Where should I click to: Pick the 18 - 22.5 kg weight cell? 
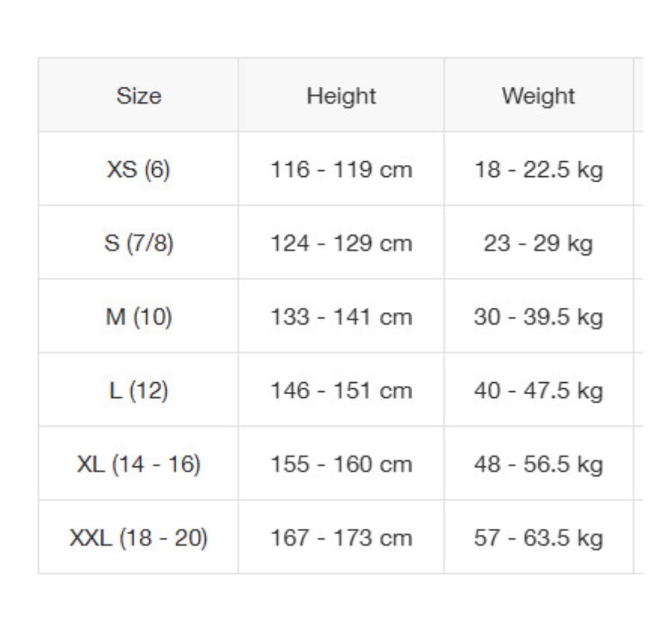tap(538, 170)
